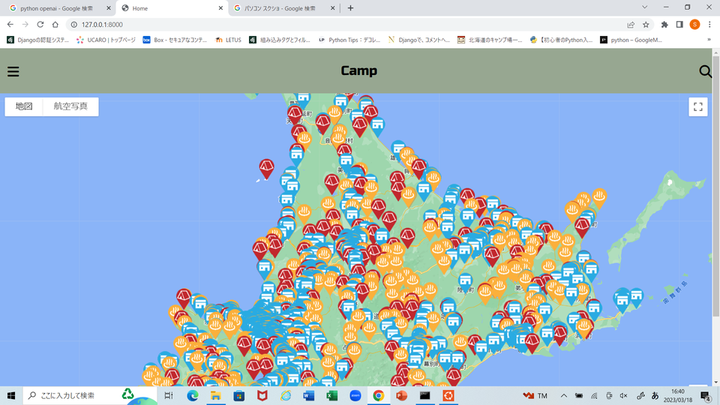The image size is (720, 405).
Task: Open the LETUS bookmark
Action: pos(229,40)
